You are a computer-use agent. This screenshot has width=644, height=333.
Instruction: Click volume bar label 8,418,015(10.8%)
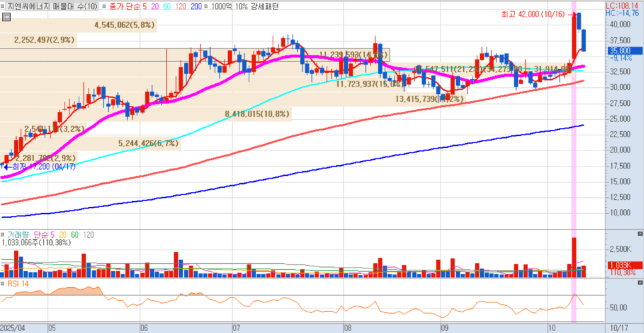coord(257,114)
